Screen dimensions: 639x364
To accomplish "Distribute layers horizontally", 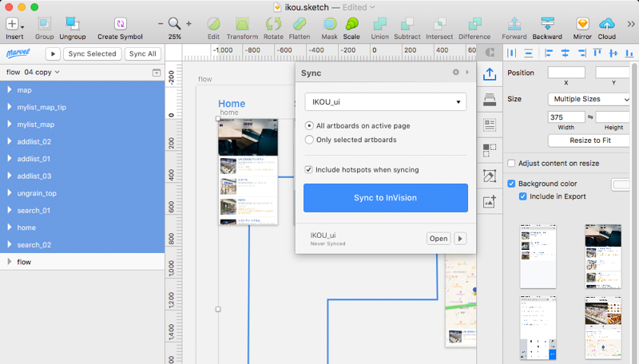I will click(x=511, y=53).
